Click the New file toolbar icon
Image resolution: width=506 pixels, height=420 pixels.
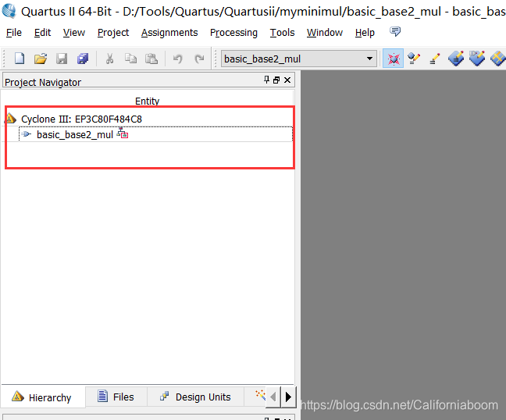click(x=20, y=59)
